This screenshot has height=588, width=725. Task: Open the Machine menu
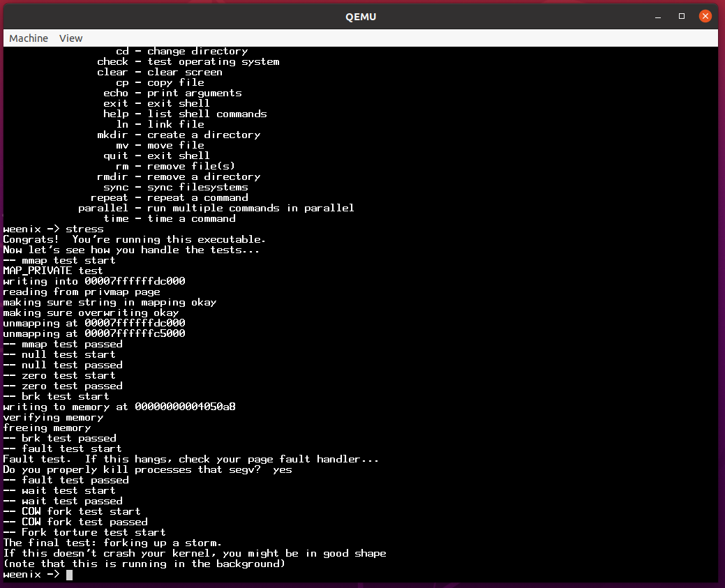(x=29, y=38)
